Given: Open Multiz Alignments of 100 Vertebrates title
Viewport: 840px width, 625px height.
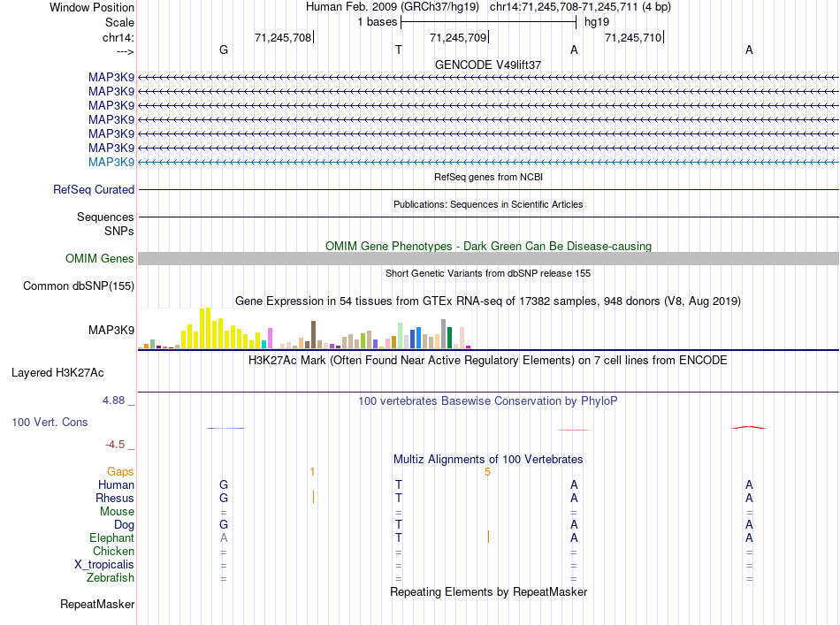Looking at the screenshot, I should click(x=488, y=460).
